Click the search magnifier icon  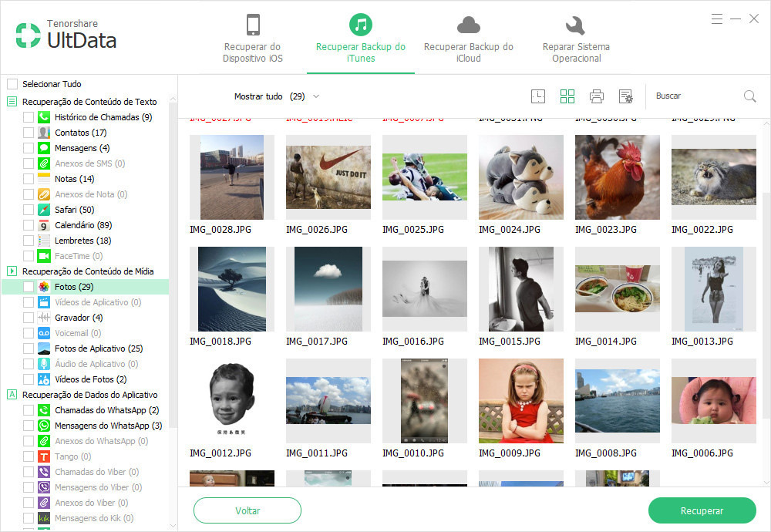coord(749,96)
